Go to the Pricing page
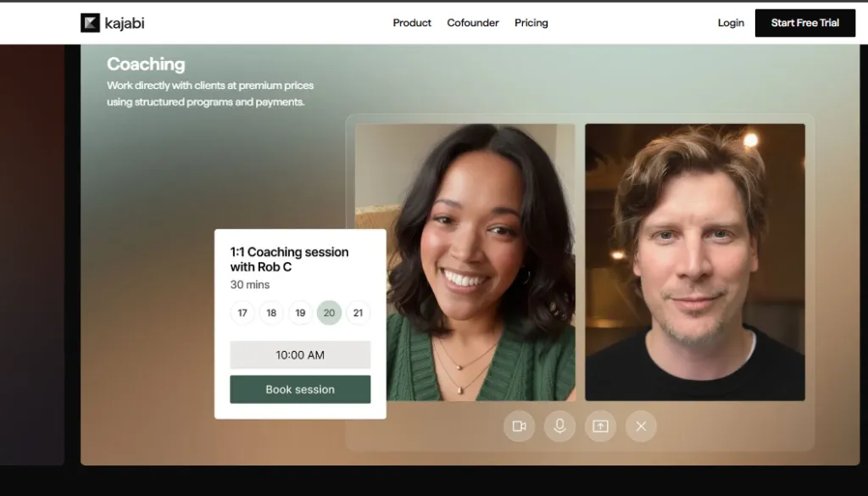The width and height of the screenshot is (868, 496). pyautogui.click(x=531, y=23)
